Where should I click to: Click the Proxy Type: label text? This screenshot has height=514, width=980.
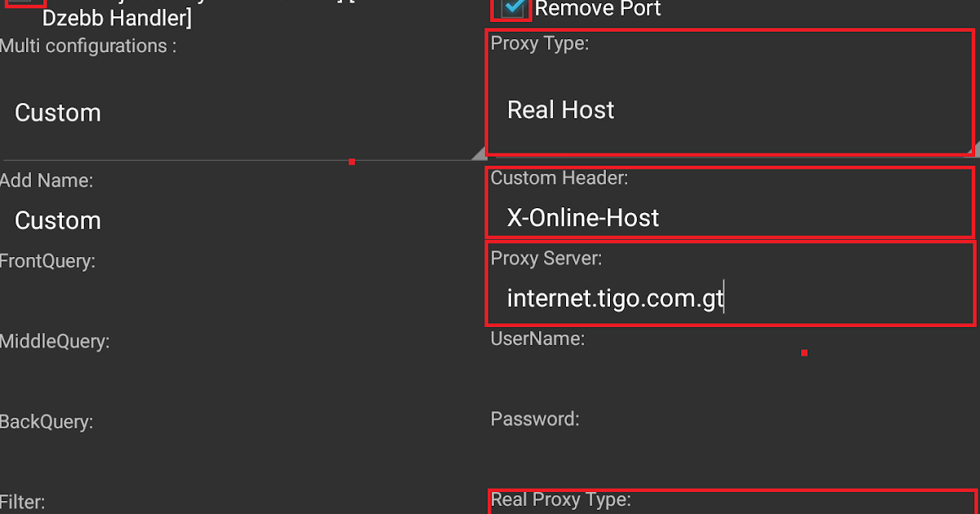540,43
